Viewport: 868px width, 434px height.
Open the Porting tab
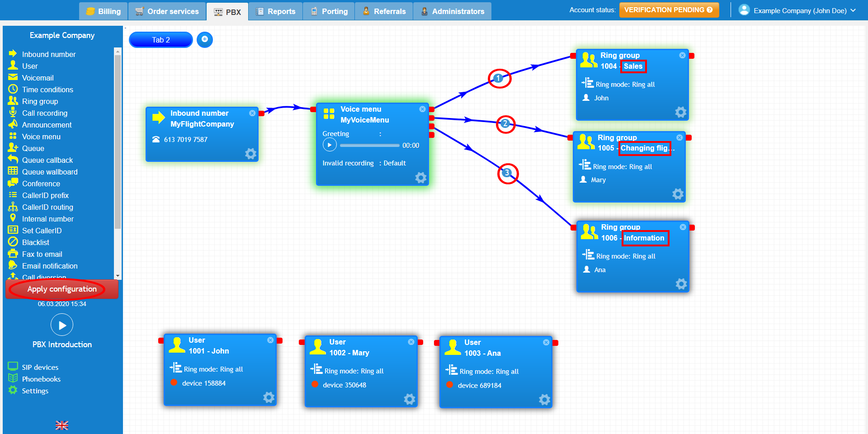329,11
